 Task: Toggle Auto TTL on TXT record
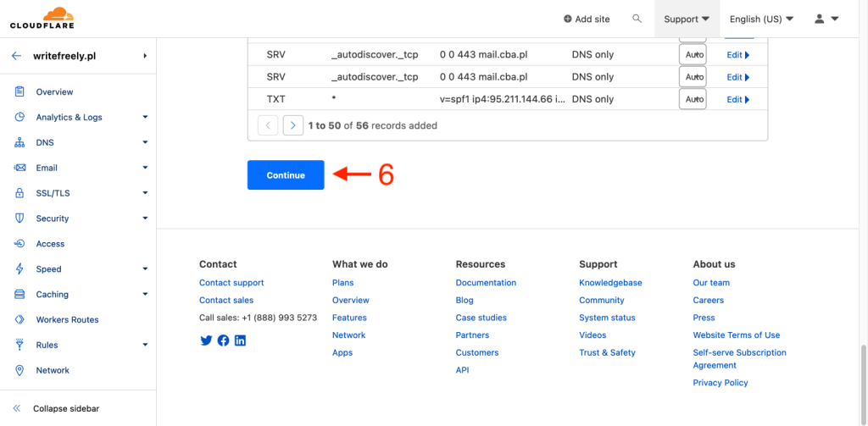(693, 99)
